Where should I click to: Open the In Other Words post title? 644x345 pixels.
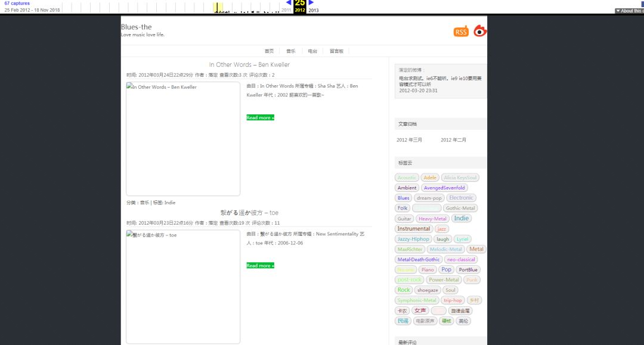pyautogui.click(x=249, y=64)
